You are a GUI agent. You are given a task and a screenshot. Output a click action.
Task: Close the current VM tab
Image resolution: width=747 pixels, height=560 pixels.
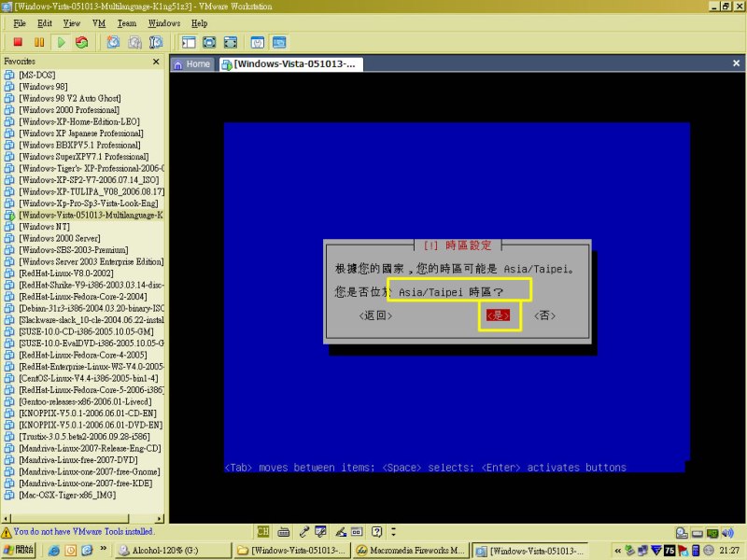(736, 63)
